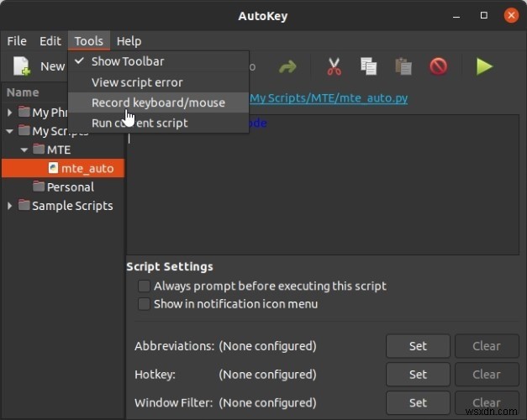Viewport: 527px width, 420px height.
Task: Click the My Phrases folder icon
Action: 24,112
